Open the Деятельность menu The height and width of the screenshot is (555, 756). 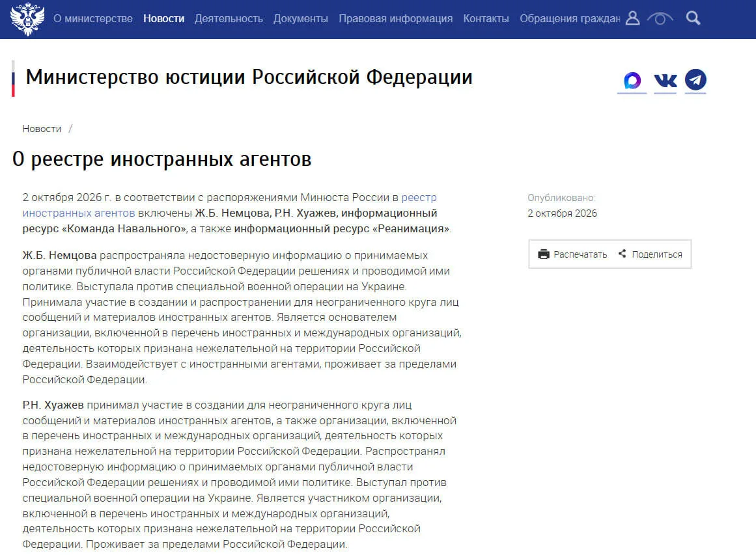click(229, 19)
